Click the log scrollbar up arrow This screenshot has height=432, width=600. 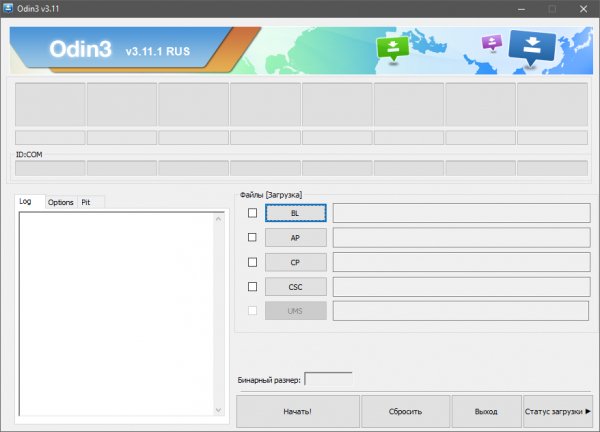(218, 219)
